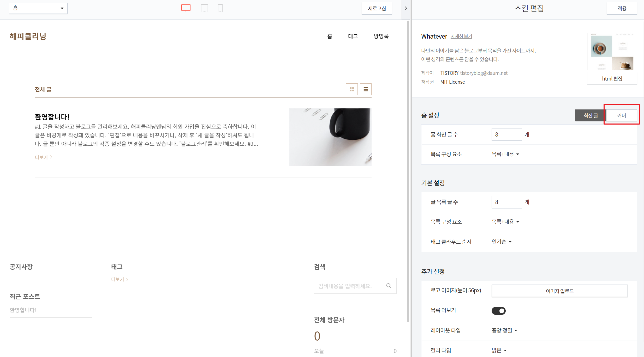Collapse the preview panel arrow

[x=406, y=8]
